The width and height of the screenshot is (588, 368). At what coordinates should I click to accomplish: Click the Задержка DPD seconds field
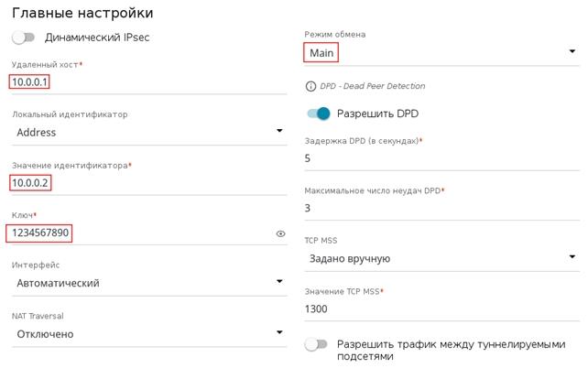click(x=440, y=158)
